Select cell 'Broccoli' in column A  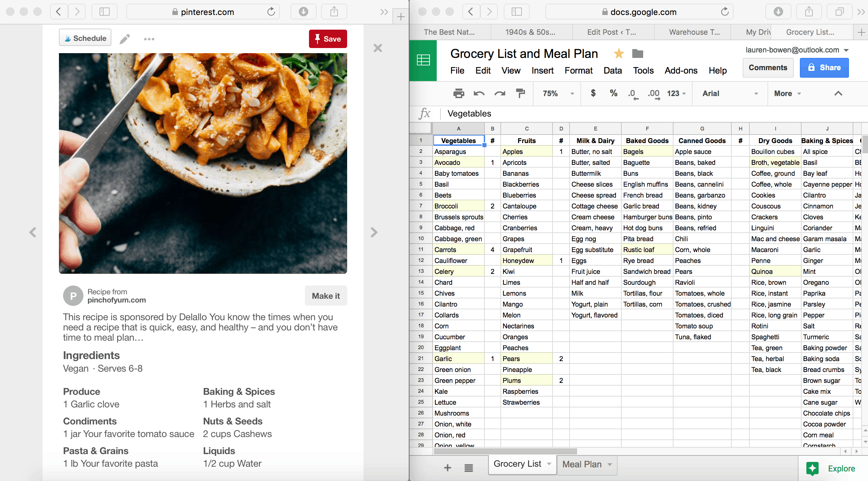[x=459, y=206]
